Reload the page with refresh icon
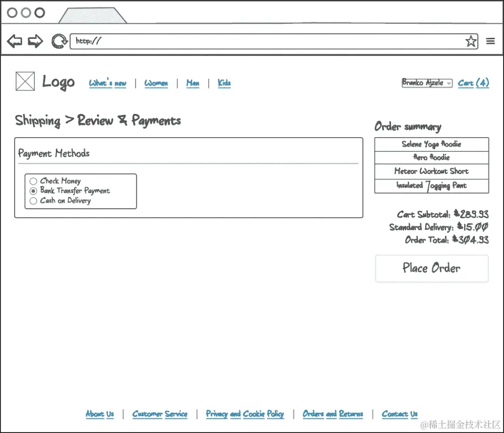 click(59, 41)
